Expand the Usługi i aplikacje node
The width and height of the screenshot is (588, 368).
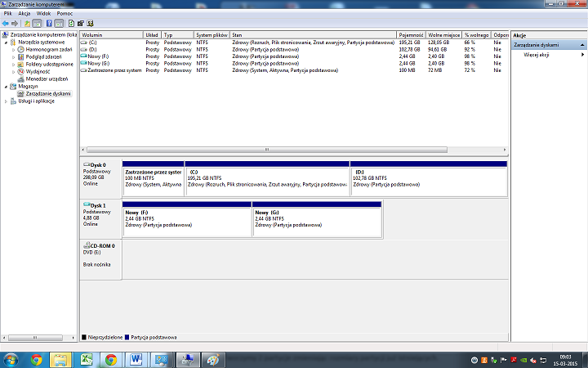click(3, 101)
